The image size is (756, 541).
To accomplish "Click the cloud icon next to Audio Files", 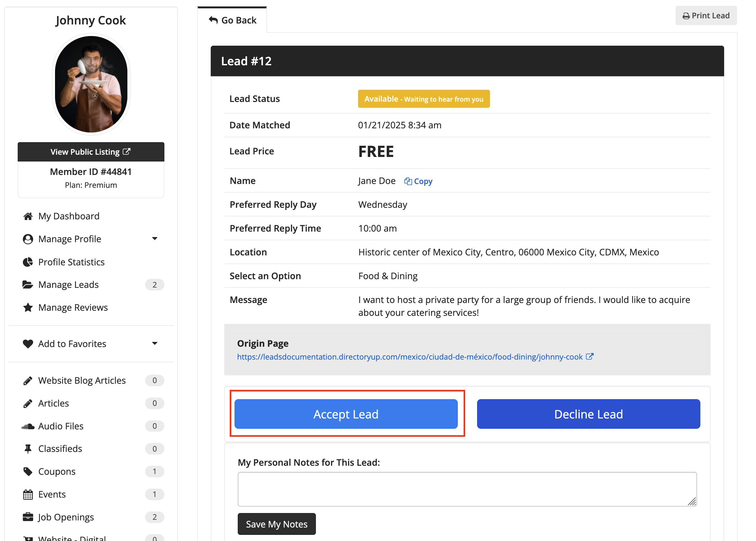I will 28,426.
